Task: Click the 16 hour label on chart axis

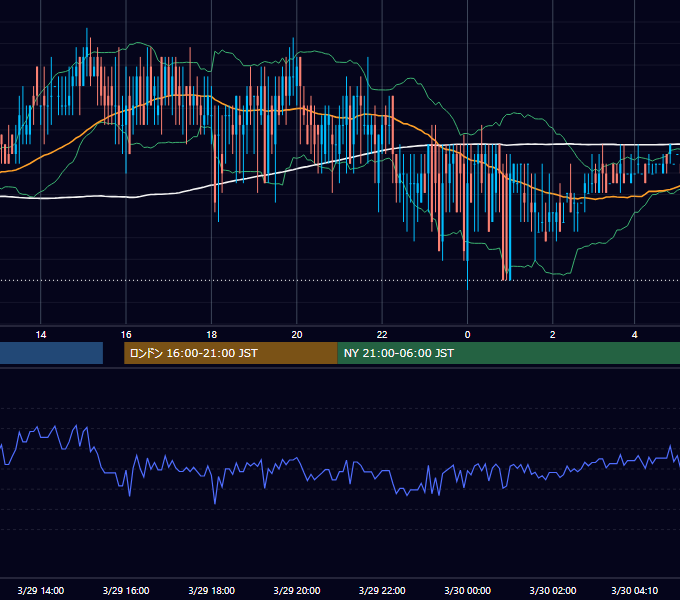Action: 126,335
